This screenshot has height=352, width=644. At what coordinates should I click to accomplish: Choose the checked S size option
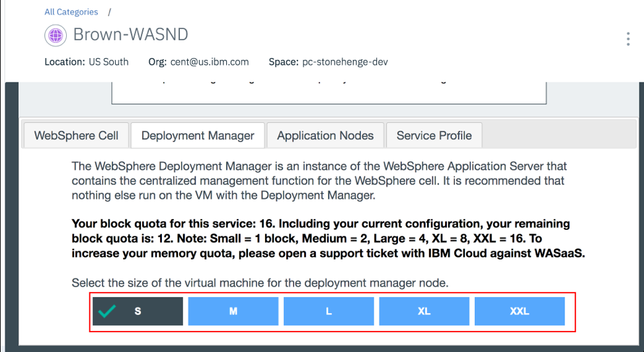pyautogui.click(x=138, y=311)
